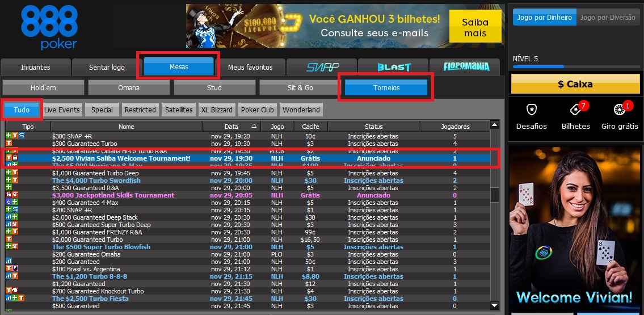Screen dimensions: 644x315
Task: Click the blue S icon on $700 SNAP +R row
Action: (15, 210)
